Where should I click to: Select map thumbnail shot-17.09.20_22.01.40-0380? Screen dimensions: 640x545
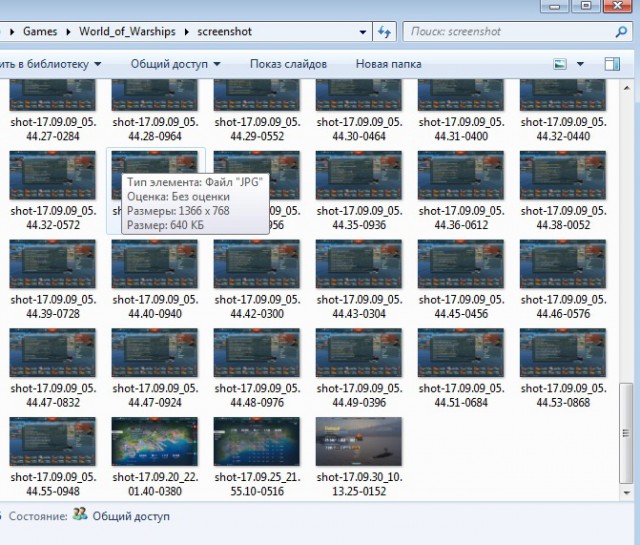click(155, 441)
